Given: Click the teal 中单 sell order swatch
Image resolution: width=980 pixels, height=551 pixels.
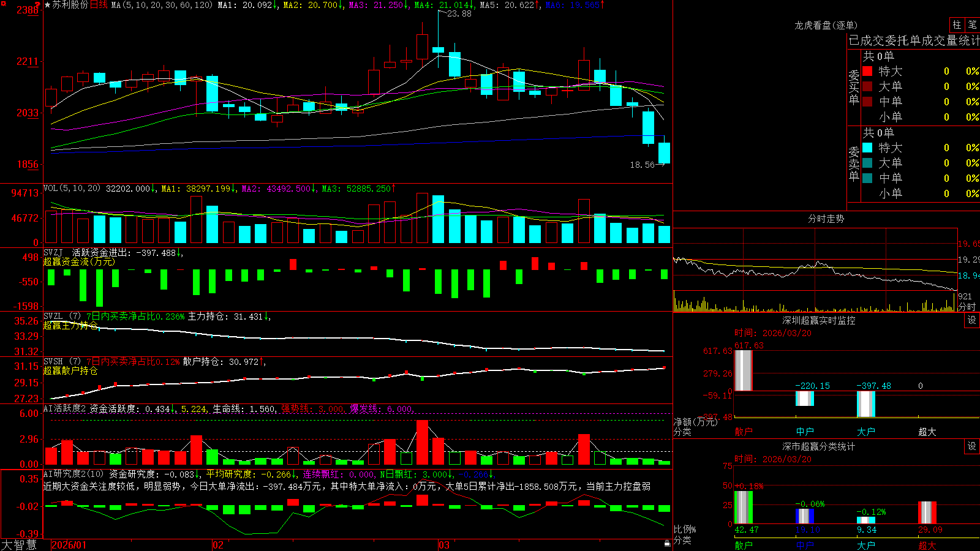Looking at the screenshot, I should click(x=867, y=178).
